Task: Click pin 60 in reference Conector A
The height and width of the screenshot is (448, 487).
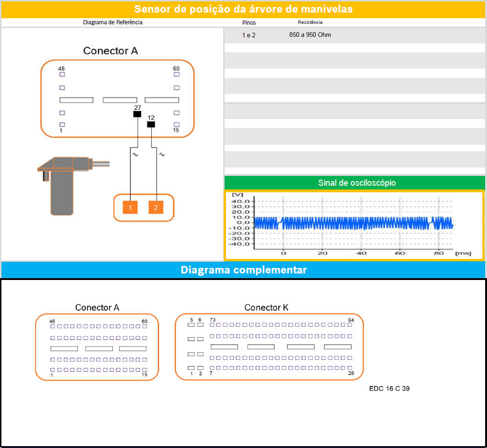Action: click(176, 75)
